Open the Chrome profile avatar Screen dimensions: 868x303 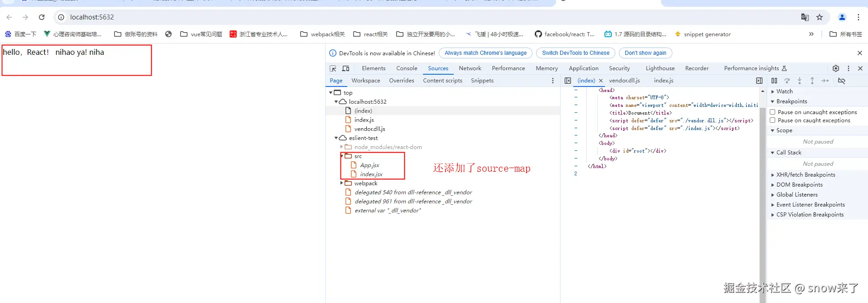pyautogui.click(x=842, y=17)
